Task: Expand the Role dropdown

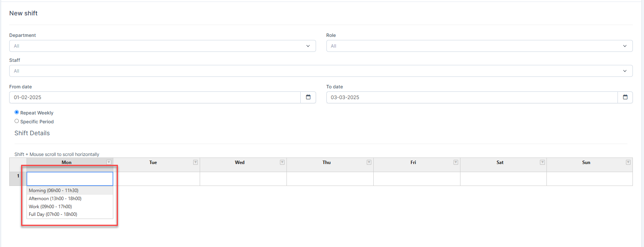Action: (x=479, y=46)
